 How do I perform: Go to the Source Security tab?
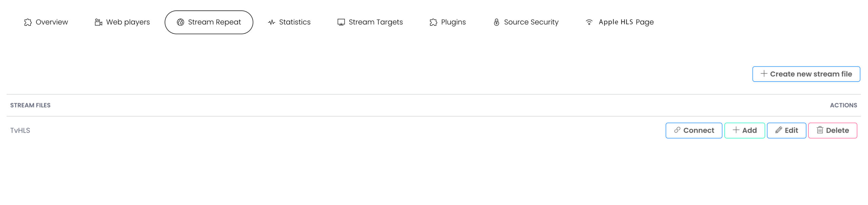[531, 22]
